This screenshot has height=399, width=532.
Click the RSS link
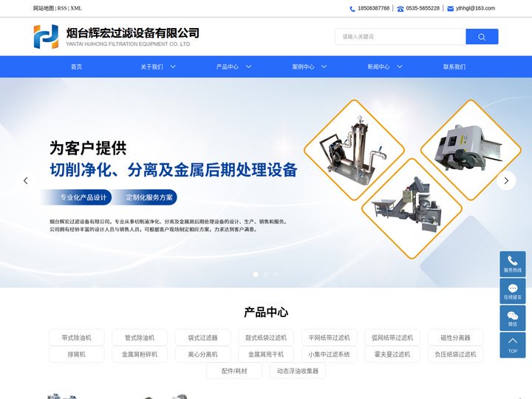click(62, 8)
